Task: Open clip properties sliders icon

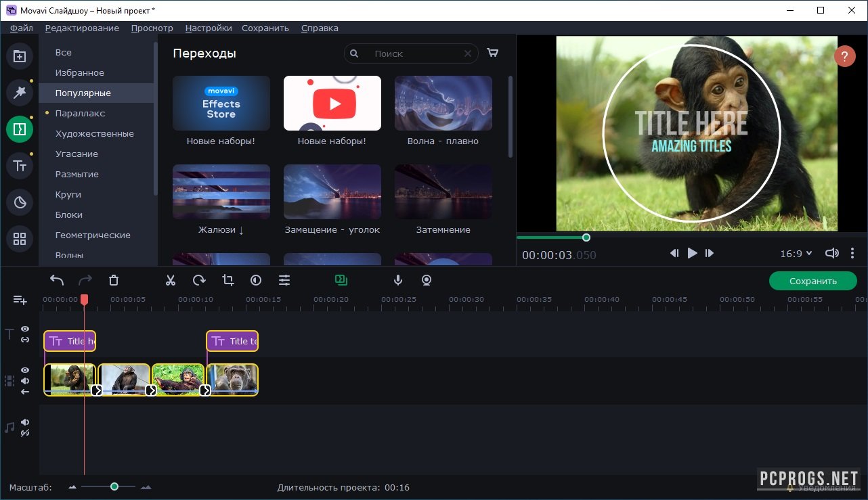Action: point(284,280)
